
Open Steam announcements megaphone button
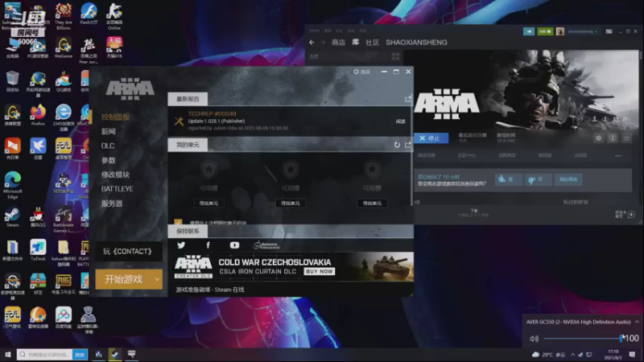pos(529,31)
